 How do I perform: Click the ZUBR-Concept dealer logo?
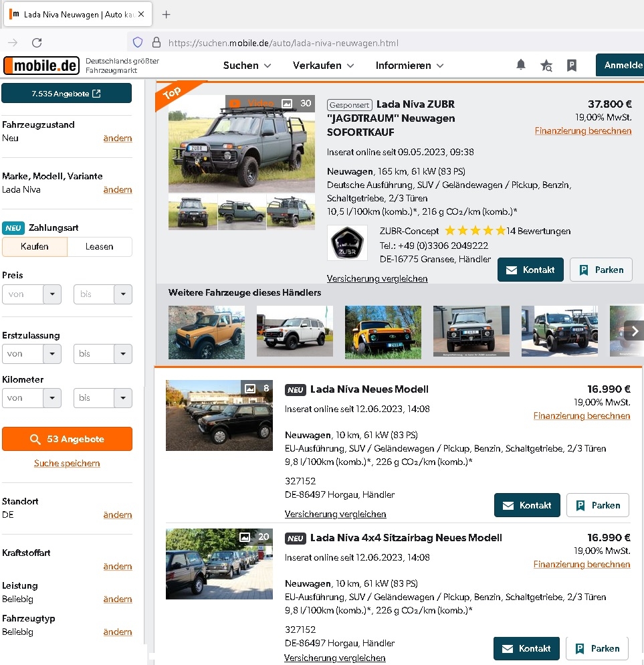[x=347, y=243]
